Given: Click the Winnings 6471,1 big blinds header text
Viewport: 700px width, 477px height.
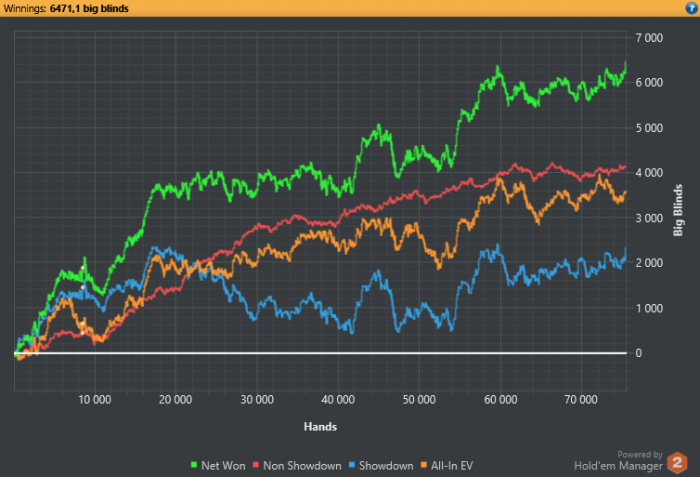Looking at the screenshot, I should tap(66, 8).
